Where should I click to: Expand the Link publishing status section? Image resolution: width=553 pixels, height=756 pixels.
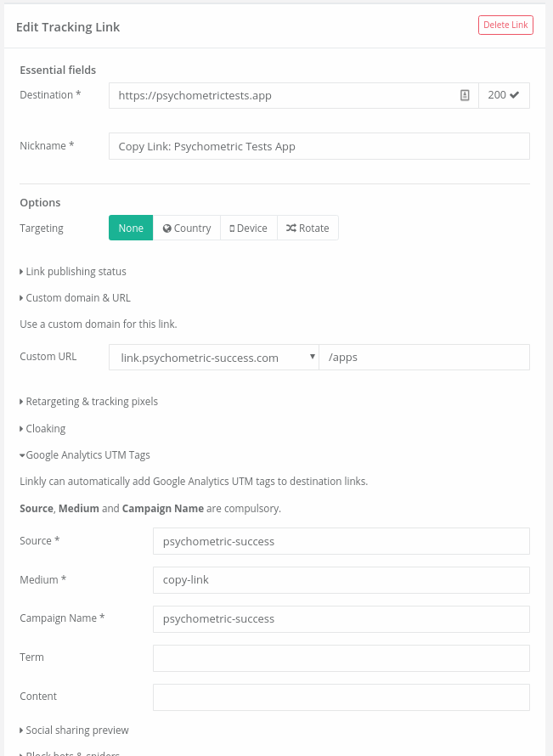[76, 272]
